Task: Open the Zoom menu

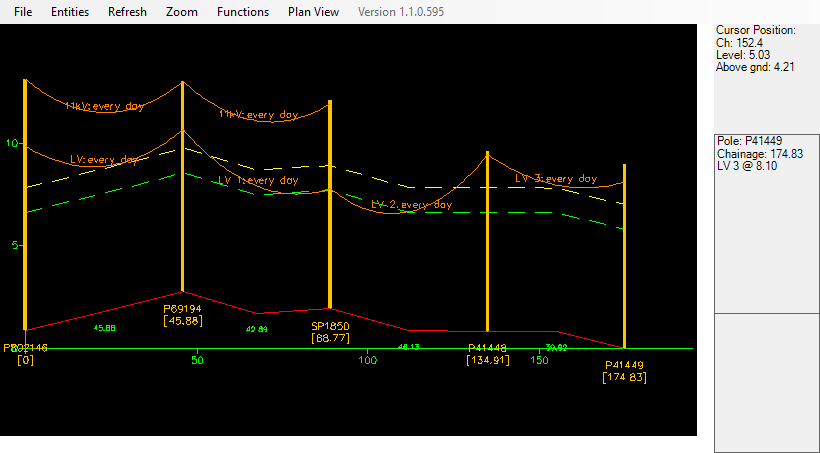Action: coord(181,12)
